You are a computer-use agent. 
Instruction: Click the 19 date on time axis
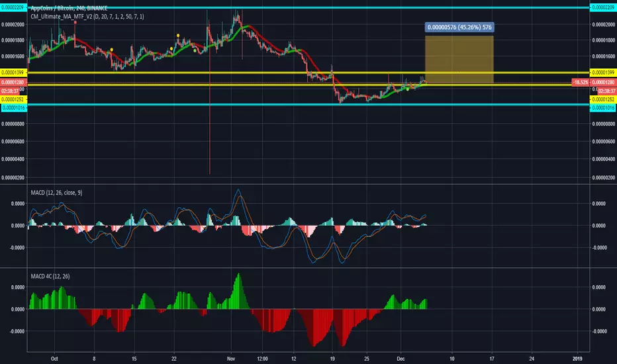point(332,359)
